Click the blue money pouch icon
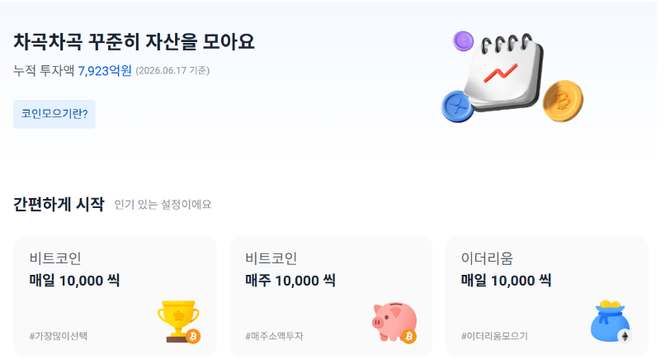The height and width of the screenshot is (364, 670). click(x=611, y=321)
